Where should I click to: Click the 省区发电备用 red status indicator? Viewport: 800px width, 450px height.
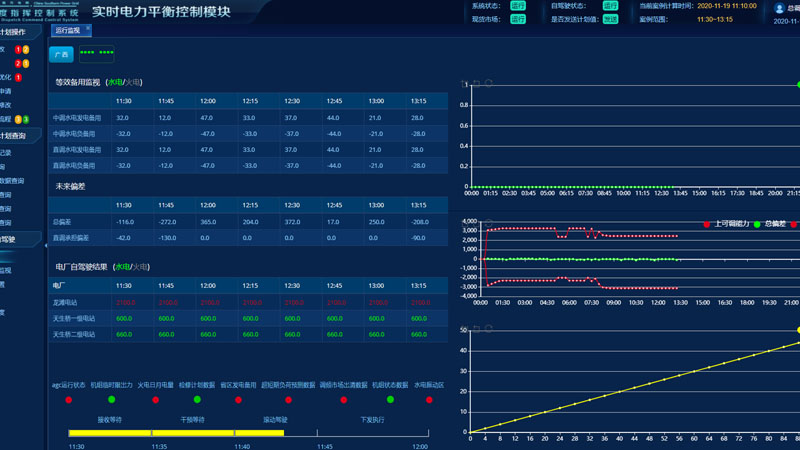[x=239, y=400]
